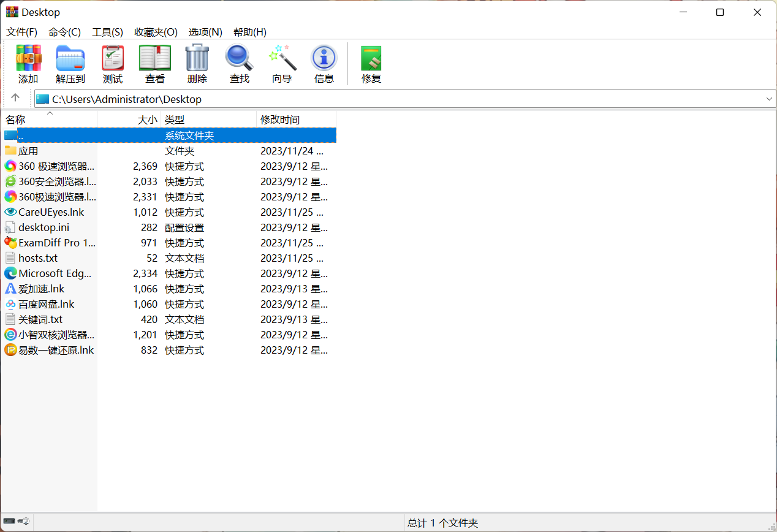Click the CareUEyes.lnk eye icon

10,212
